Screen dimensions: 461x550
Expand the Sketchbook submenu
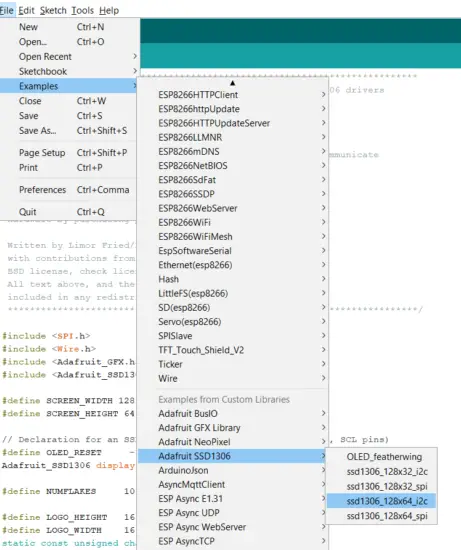pyautogui.click(x=69, y=71)
